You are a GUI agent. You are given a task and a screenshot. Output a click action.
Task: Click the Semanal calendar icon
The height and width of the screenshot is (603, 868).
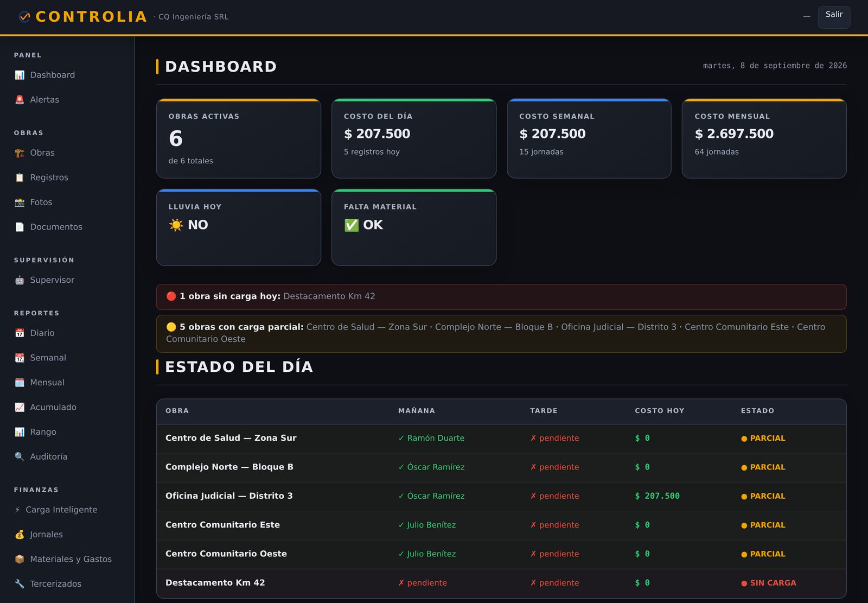click(x=20, y=358)
